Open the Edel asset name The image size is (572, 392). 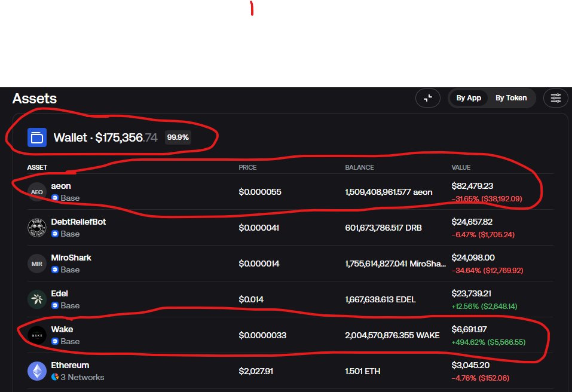(x=59, y=293)
